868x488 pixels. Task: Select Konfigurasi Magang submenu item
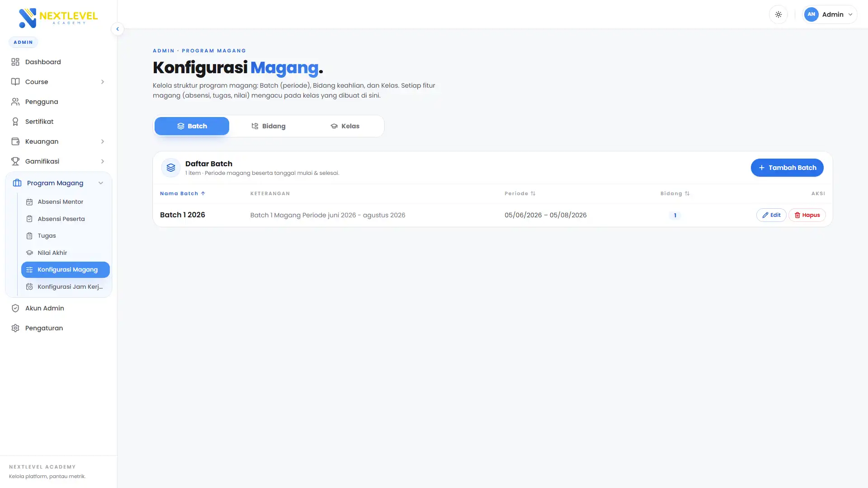pyautogui.click(x=65, y=270)
